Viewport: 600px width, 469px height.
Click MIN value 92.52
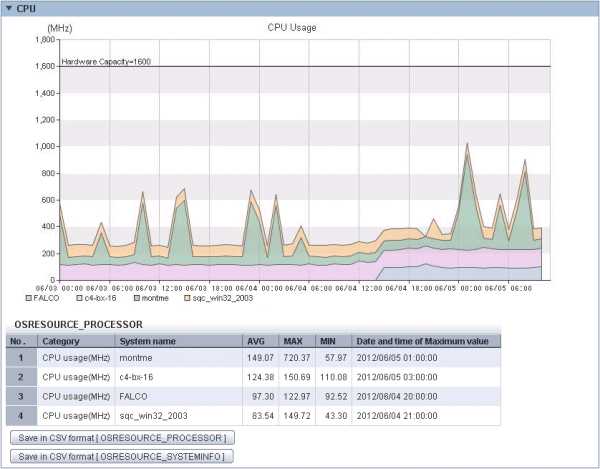336,396
